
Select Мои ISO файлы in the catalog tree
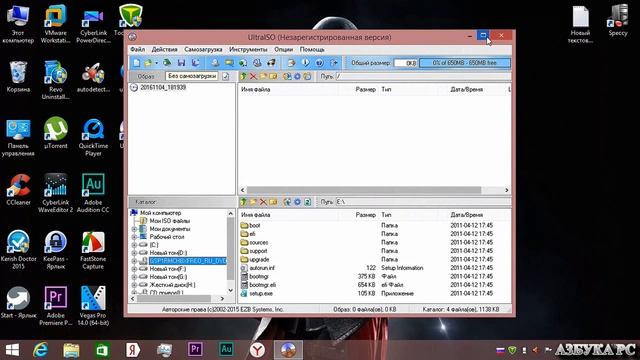coord(169,221)
